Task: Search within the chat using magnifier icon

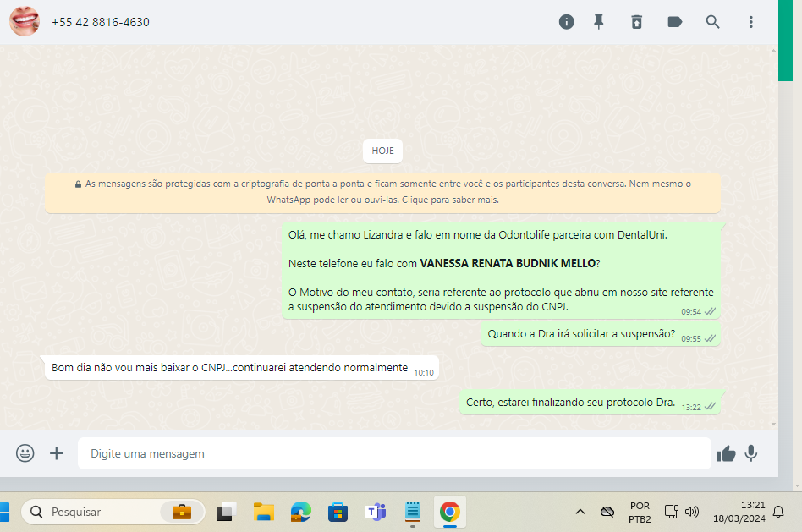Action: point(712,22)
